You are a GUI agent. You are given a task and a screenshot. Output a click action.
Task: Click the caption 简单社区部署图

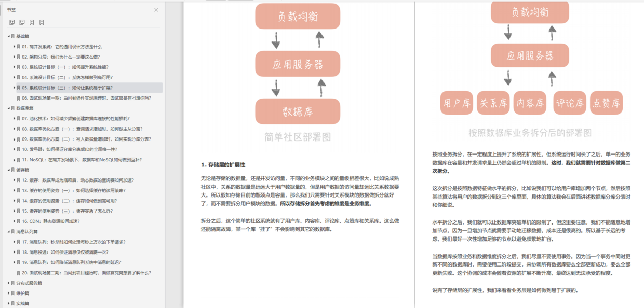(298, 137)
